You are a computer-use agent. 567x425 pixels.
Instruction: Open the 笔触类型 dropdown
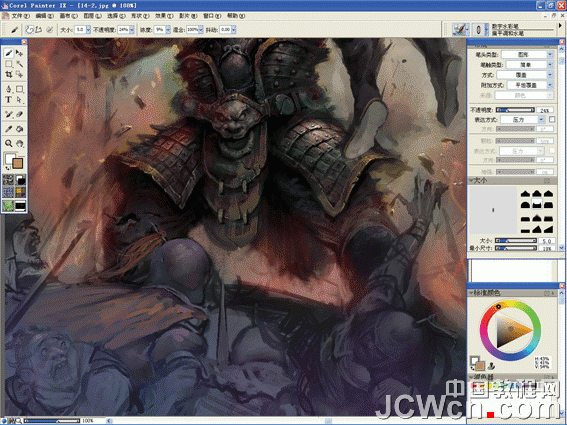529,65
